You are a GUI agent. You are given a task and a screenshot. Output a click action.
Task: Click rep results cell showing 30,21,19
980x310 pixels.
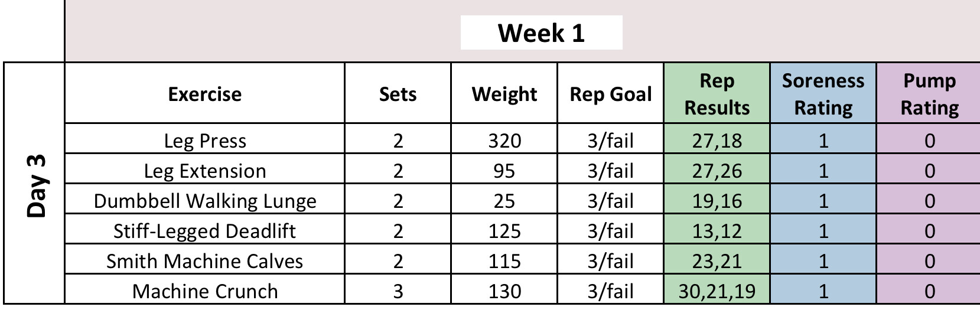(x=717, y=291)
